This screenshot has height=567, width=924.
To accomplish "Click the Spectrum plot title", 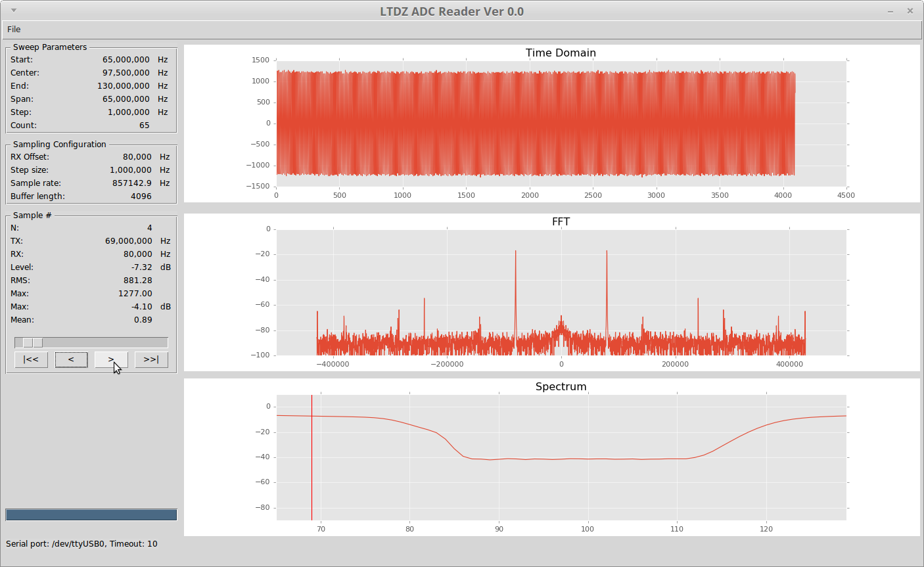I will 561,386.
